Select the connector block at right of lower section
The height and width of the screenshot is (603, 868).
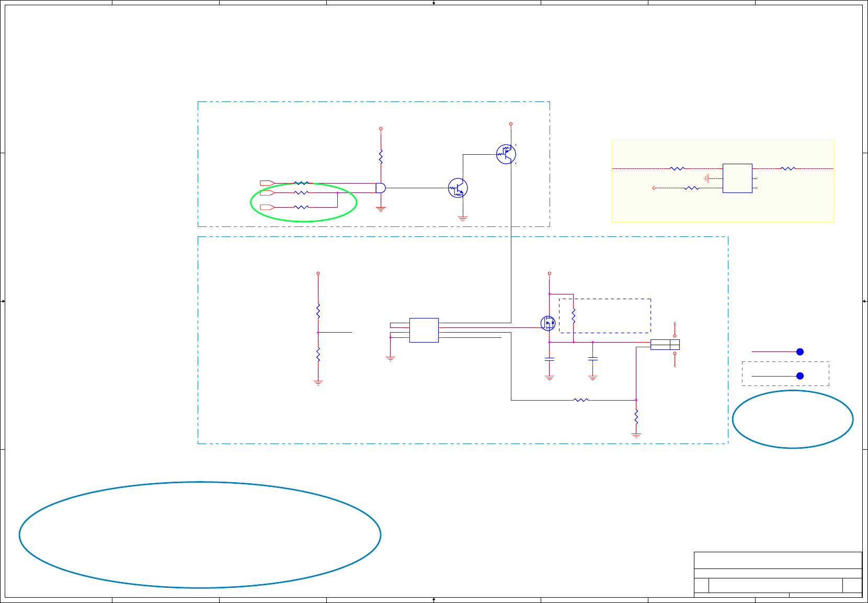coord(665,345)
